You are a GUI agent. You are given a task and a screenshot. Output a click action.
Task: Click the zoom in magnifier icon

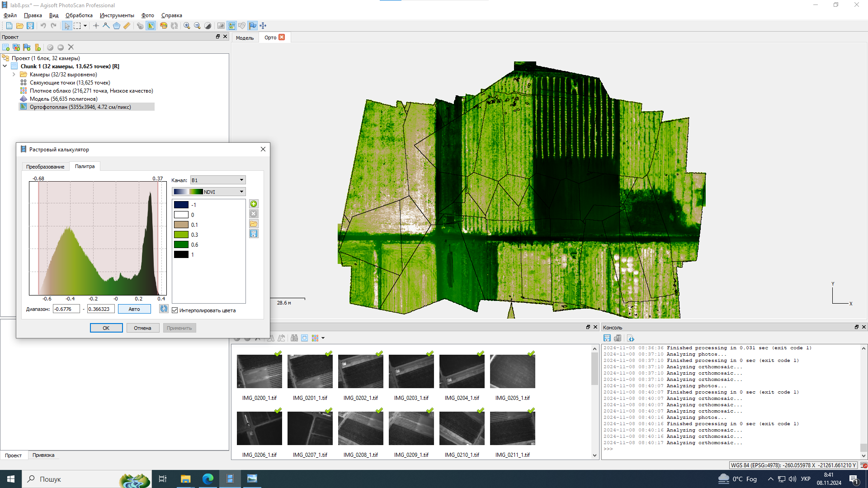(x=187, y=26)
